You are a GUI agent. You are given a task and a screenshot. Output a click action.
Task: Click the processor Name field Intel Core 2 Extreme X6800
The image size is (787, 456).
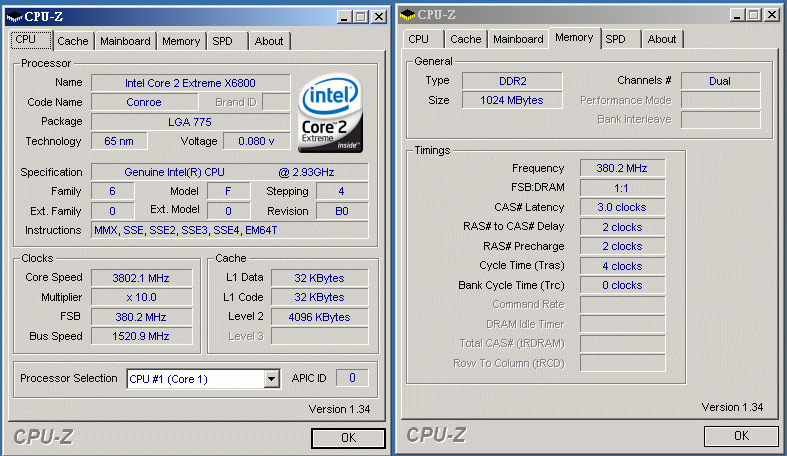[x=190, y=83]
